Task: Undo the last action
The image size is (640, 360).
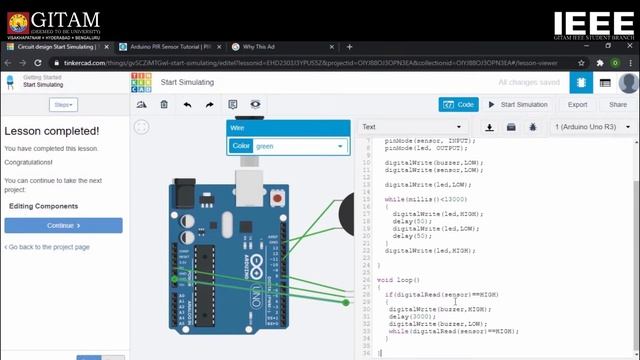Action: pos(187,105)
